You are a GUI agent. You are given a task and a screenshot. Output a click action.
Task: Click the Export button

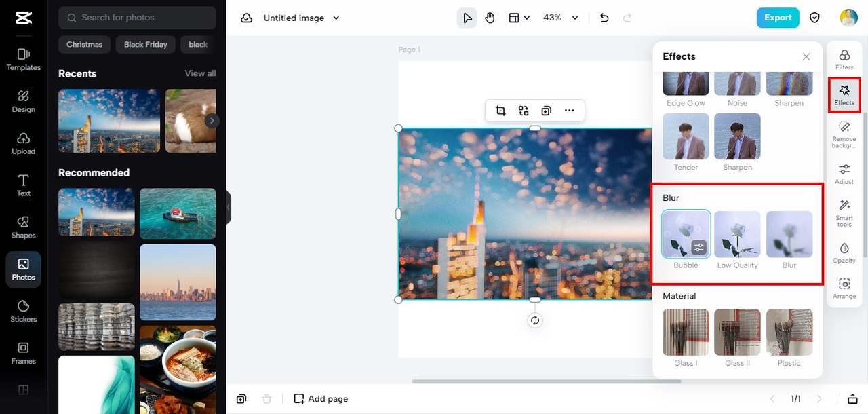(x=778, y=18)
